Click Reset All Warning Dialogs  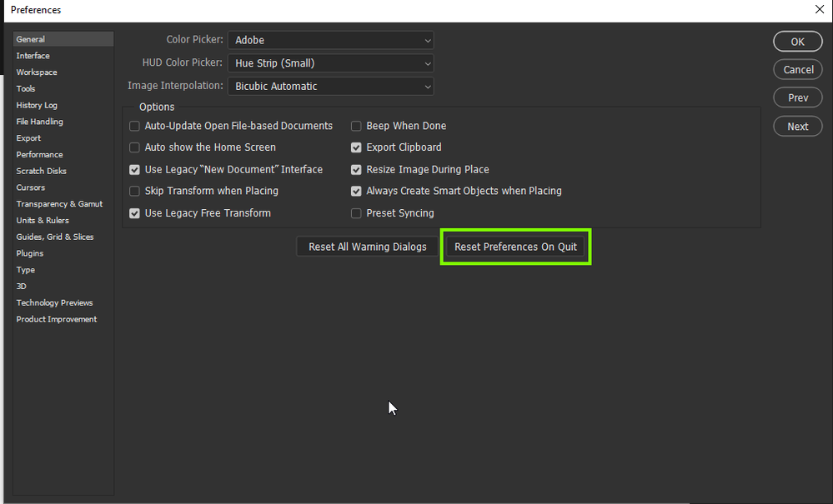367,247
